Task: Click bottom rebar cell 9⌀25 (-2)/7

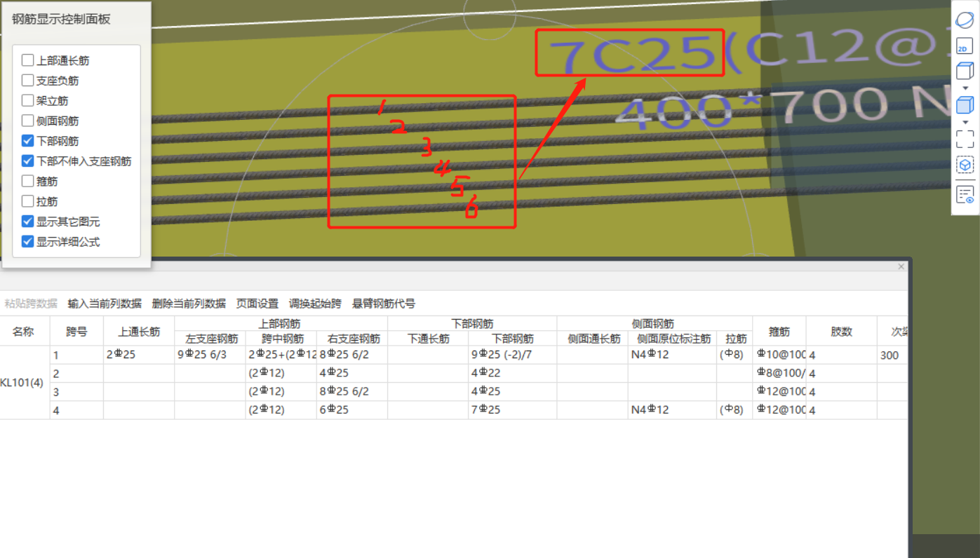Action: (x=512, y=355)
